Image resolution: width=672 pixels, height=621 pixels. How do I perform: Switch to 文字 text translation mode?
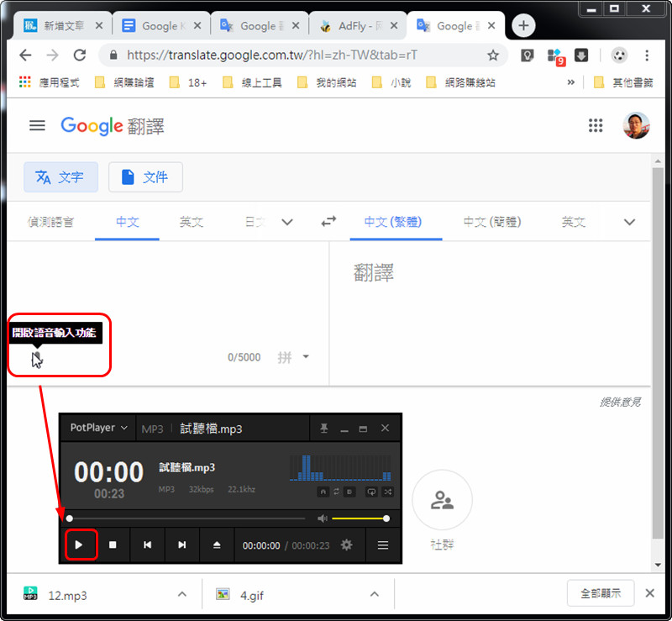click(x=60, y=176)
